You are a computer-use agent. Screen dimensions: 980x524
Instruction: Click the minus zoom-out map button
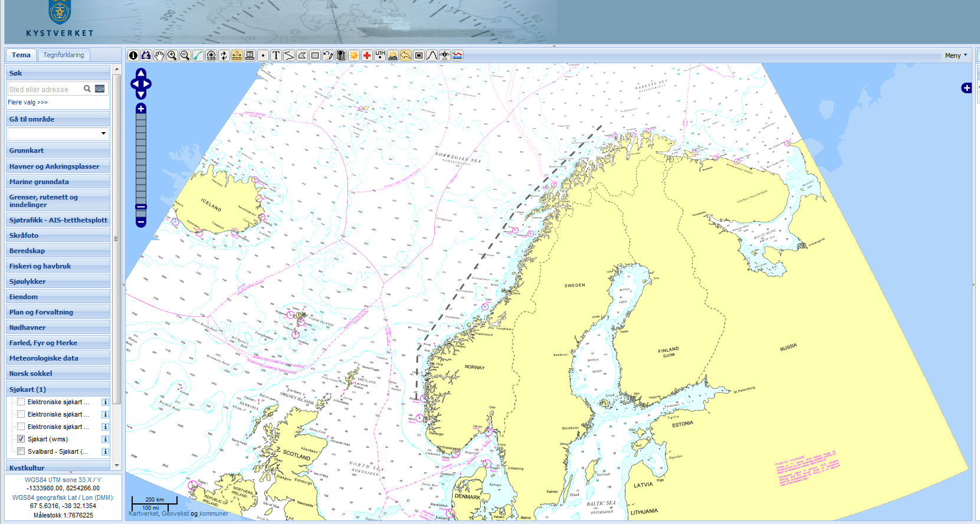coord(141,222)
